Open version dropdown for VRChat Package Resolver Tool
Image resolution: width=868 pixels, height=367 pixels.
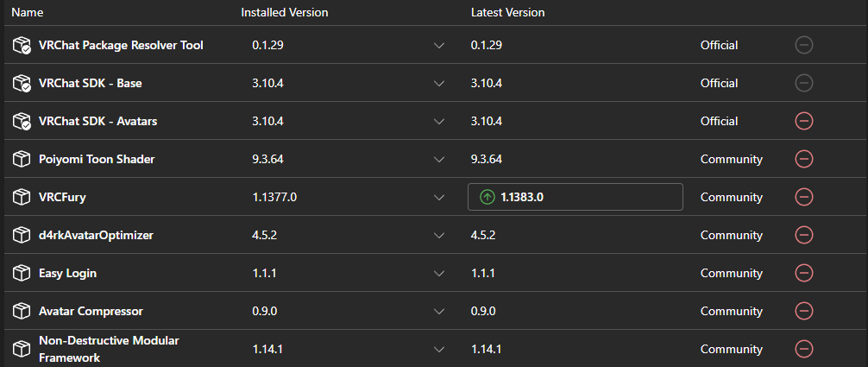tap(439, 46)
